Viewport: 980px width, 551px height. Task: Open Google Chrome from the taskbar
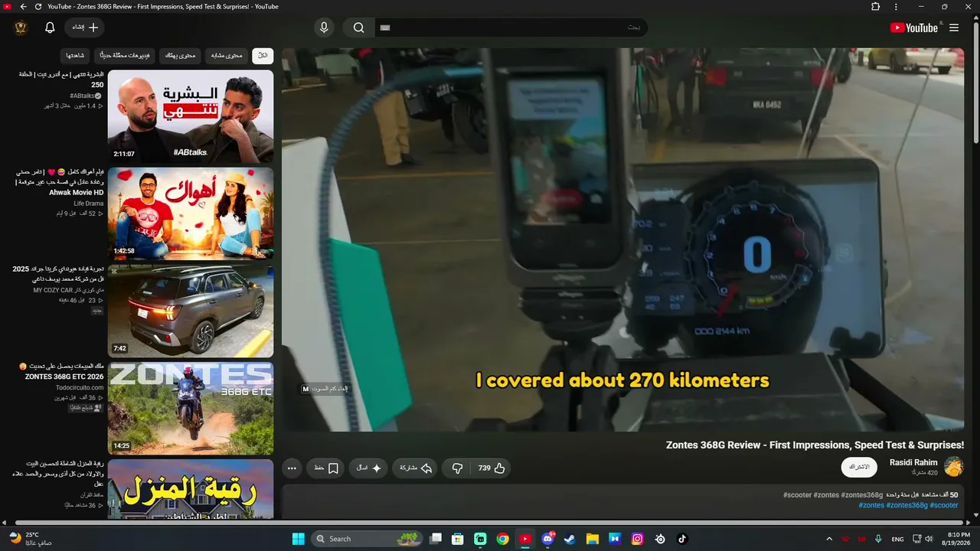[x=502, y=539]
